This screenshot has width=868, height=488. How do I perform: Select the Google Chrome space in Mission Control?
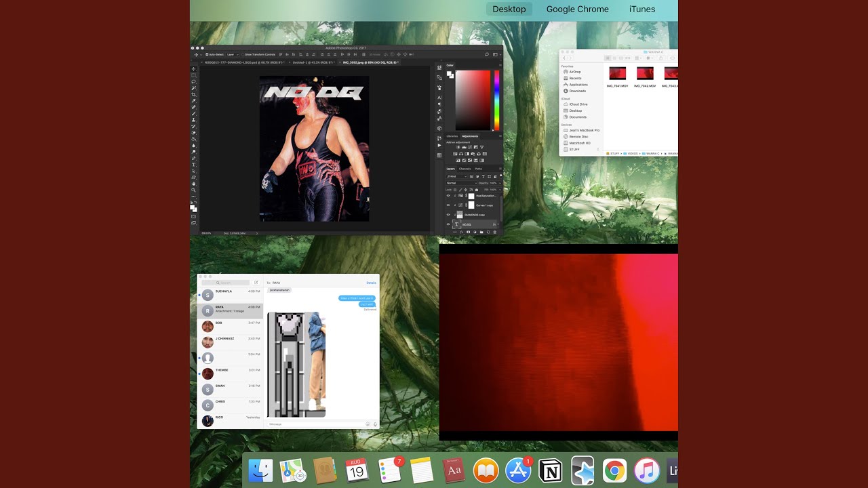click(578, 9)
